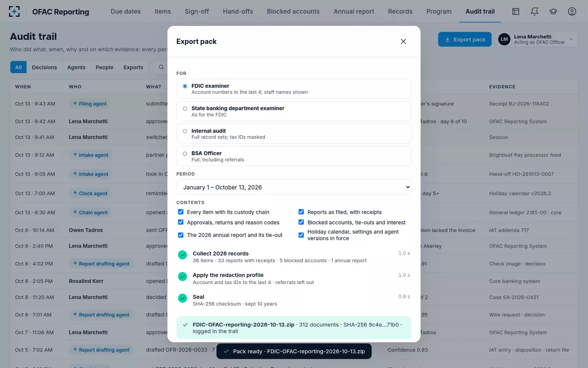Image resolution: width=588 pixels, height=368 pixels.
Task: Toggle Blocked accounts, tie-outs and interest checkbox
Action: 301,222
